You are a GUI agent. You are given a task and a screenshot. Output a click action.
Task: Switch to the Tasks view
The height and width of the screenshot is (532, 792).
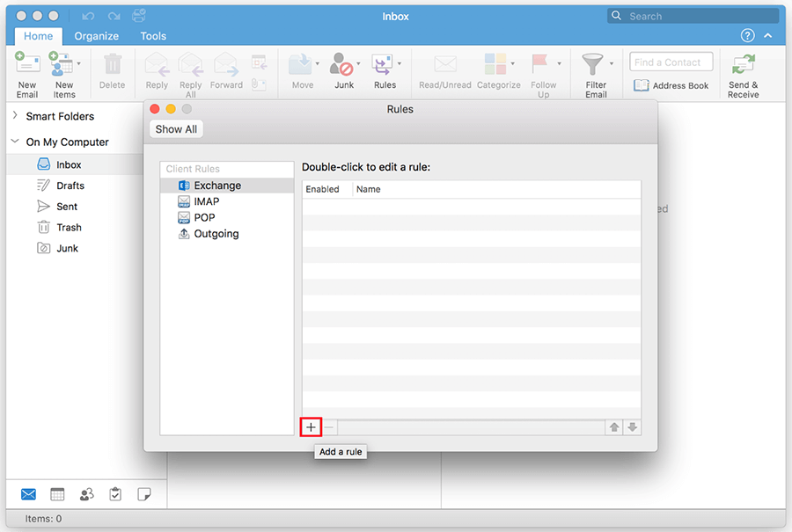click(115, 493)
